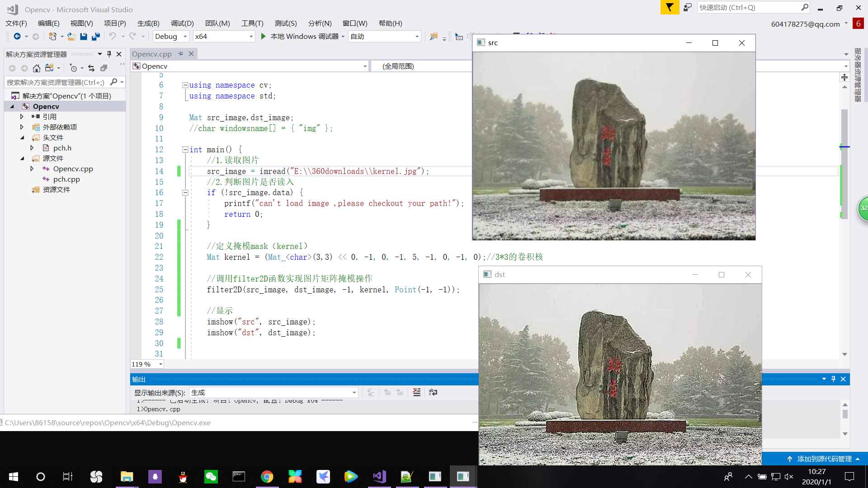Image resolution: width=868 pixels, height=488 pixels.
Task: Clear all output with red X icon
Action: tap(416, 392)
